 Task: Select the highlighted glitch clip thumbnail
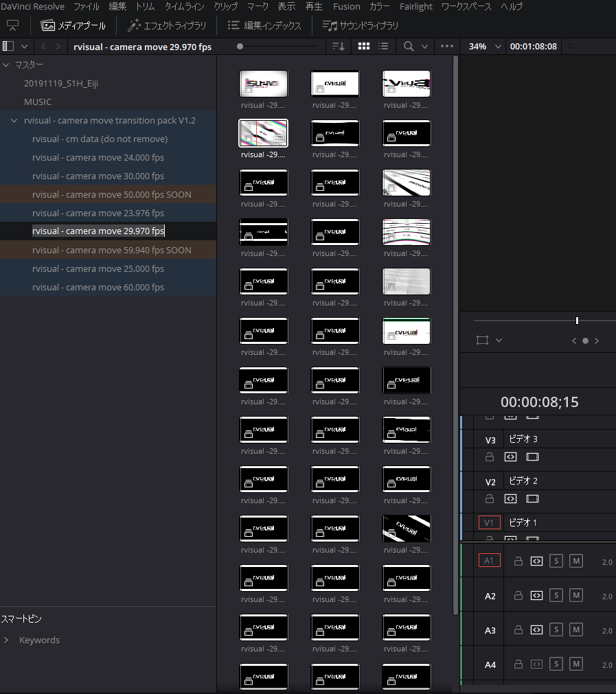264,132
